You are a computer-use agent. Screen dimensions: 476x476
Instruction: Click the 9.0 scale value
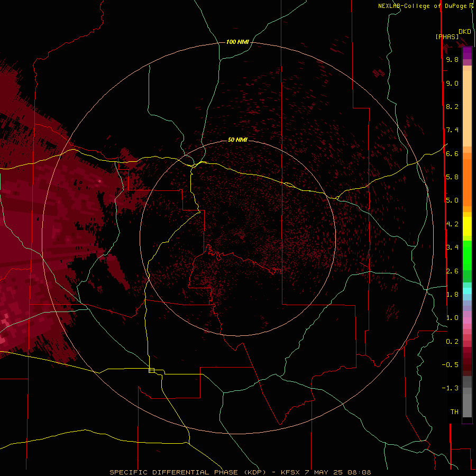click(x=452, y=83)
